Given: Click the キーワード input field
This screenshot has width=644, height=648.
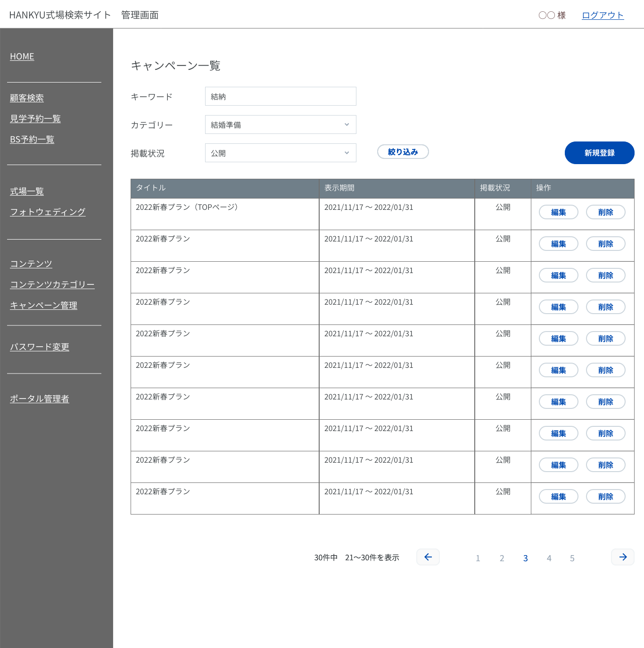Looking at the screenshot, I should 281,96.
